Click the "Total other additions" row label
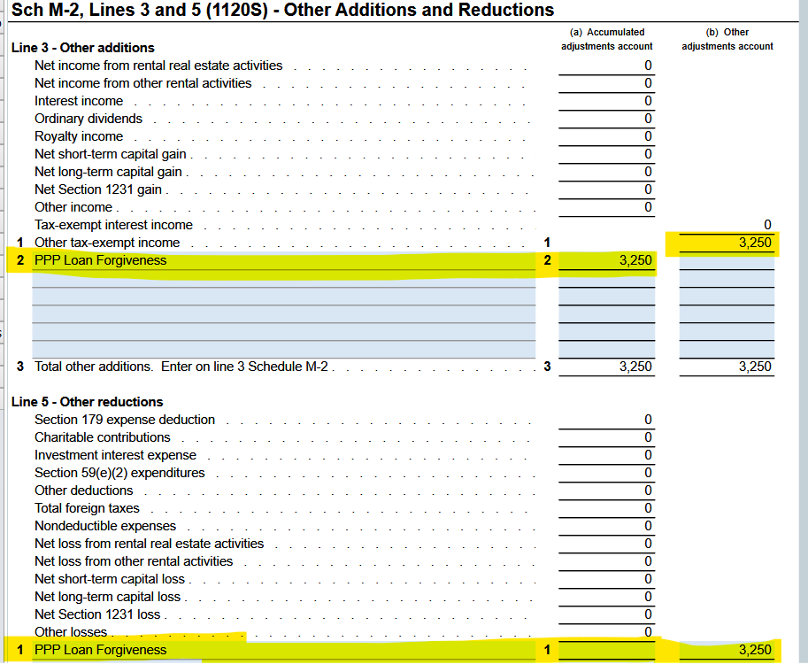808x672 pixels. click(x=181, y=367)
